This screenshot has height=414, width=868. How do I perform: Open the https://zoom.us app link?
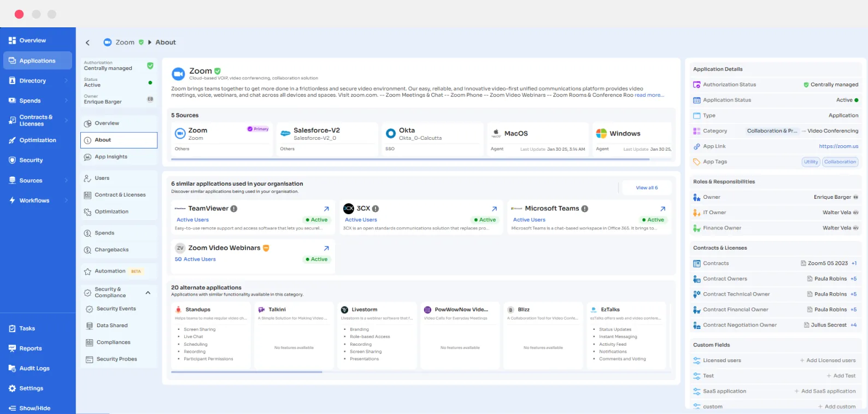coord(838,146)
